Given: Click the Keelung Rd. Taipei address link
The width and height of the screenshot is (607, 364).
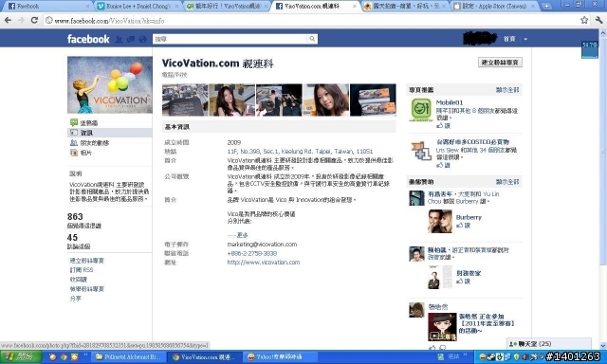Looking at the screenshot, I should click(300, 152).
